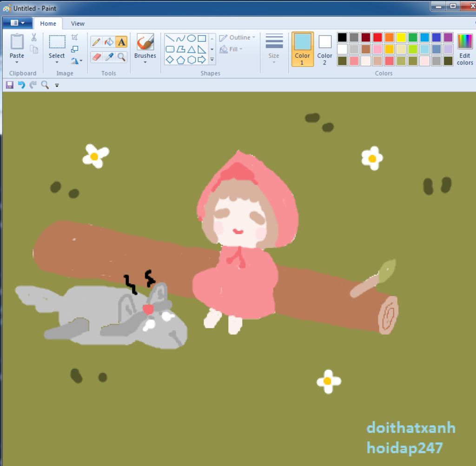Open the Paint file menu button
This screenshot has height=466, width=476.
pos(17,23)
